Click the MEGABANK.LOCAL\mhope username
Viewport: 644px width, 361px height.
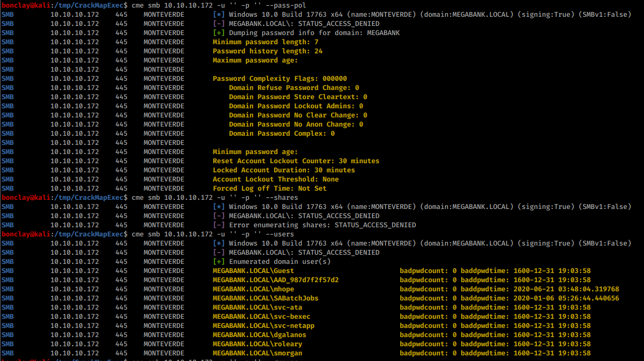(x=253, y=289)
